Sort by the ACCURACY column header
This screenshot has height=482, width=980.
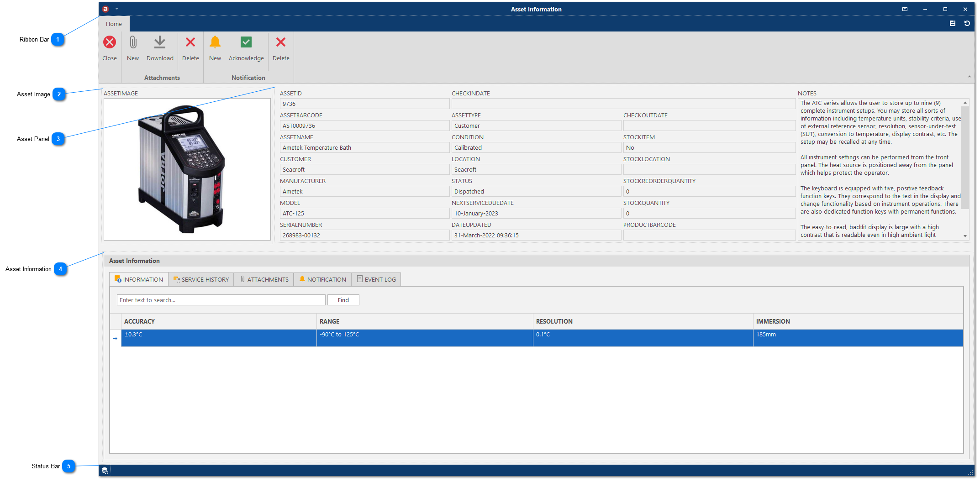[219, 321]
